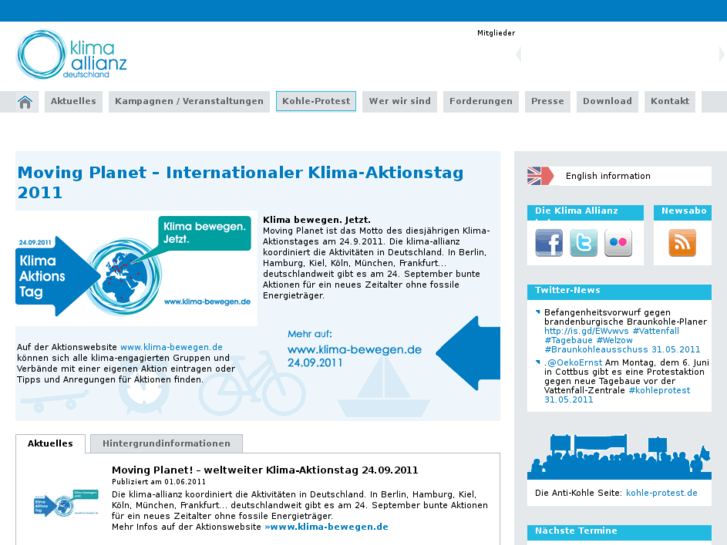Click the #Vattenfall hashtag
The height and width of the screenshot is (545, 727).
(656, 331)
